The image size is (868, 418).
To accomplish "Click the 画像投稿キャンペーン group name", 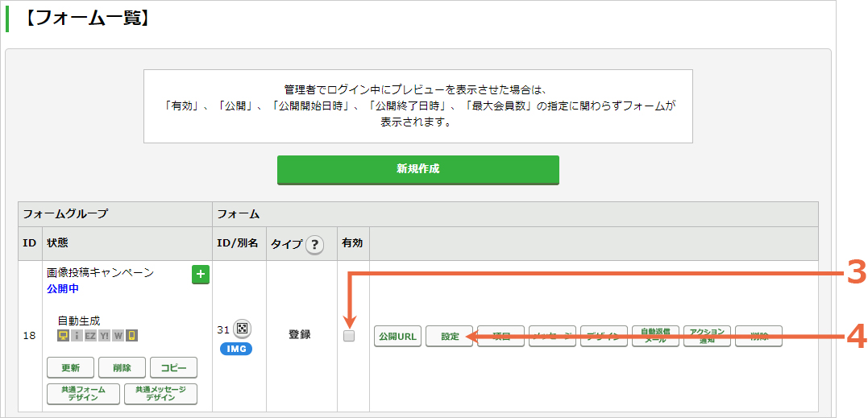I will coord(100,272).
